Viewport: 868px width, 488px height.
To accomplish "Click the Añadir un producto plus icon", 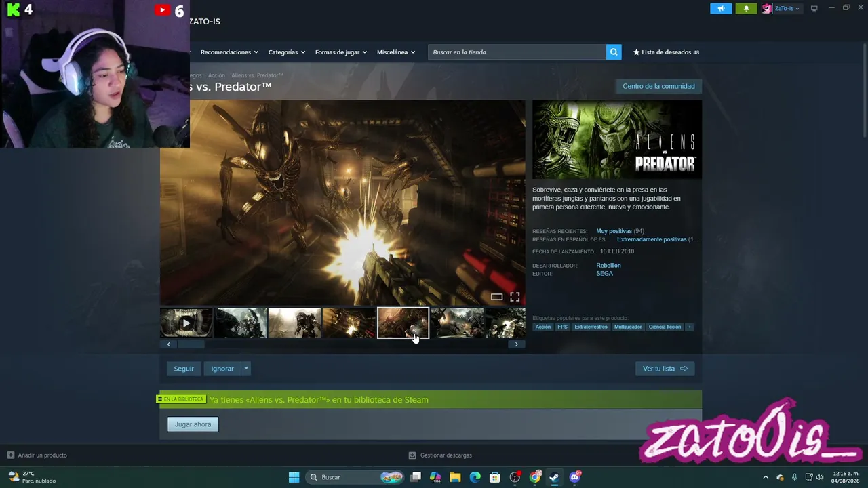I will pos(10,455).
